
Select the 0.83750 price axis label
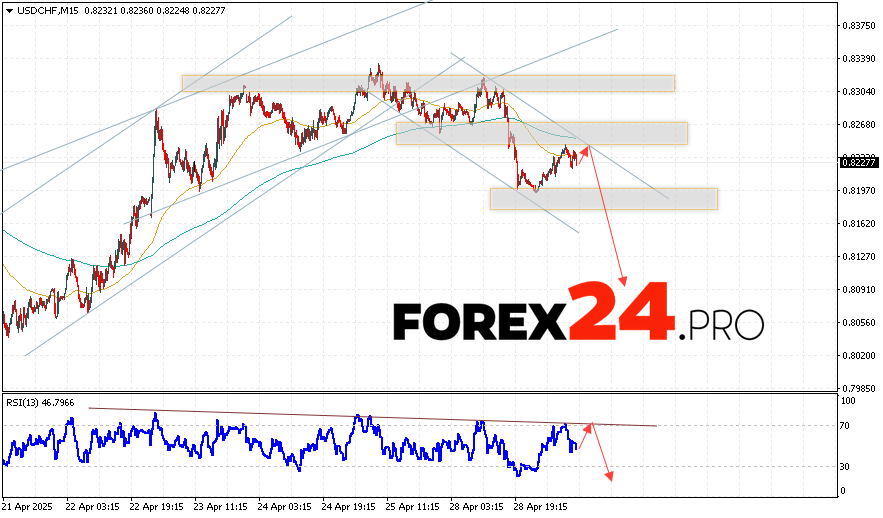click(x=859, y=25)
